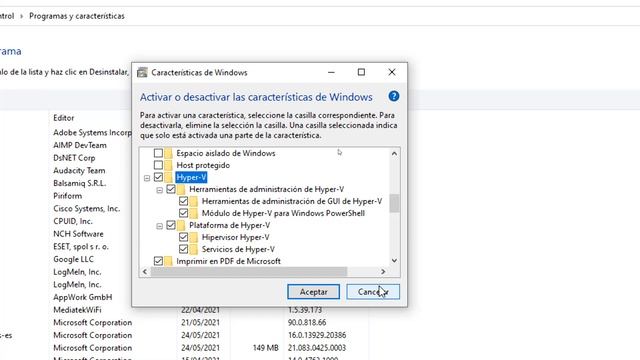This screenshot has height=360, width=640.
Task: Uncheck Módulo de Hyper-V para Windows PowerShell
Action: click(184, 213)
